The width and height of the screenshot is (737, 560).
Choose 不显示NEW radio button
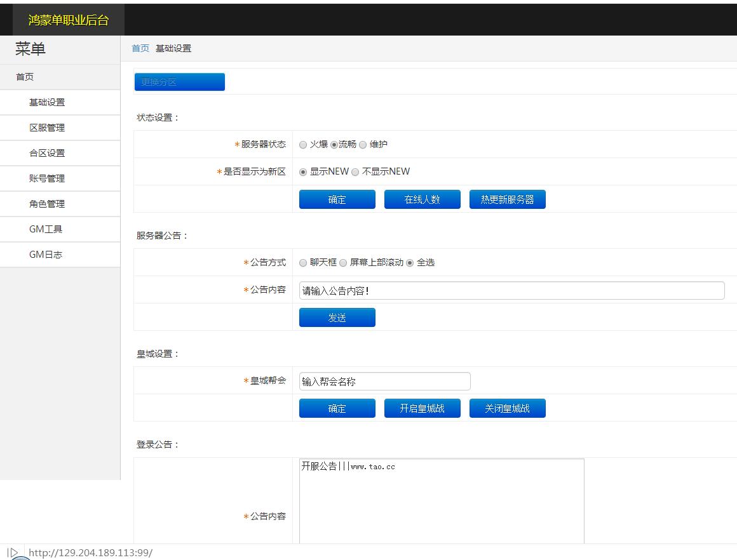pos(355,172)
